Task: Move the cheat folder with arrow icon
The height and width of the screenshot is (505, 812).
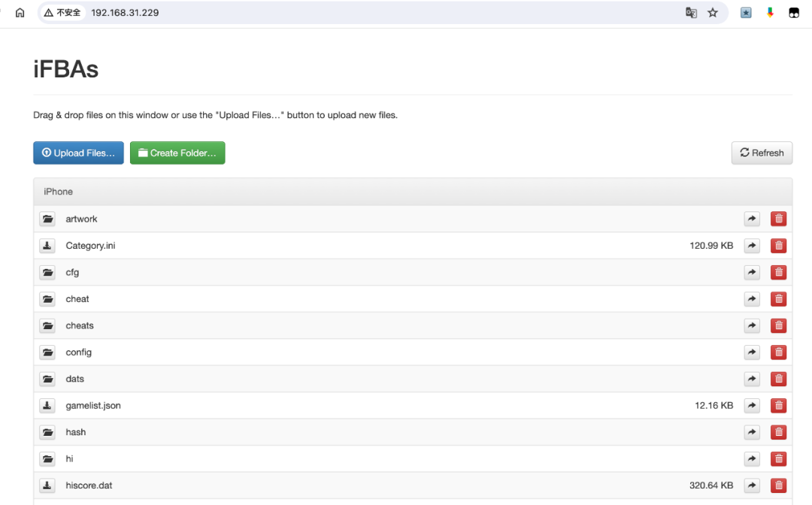Action: (752, 299)
